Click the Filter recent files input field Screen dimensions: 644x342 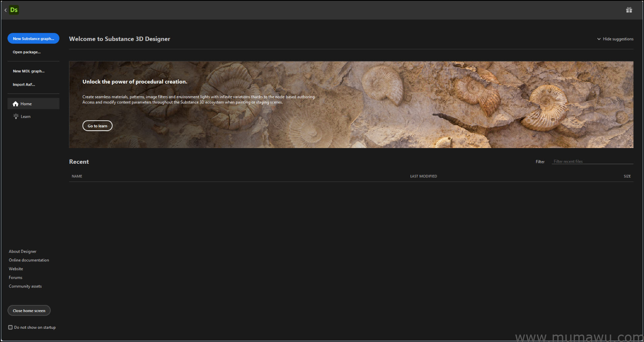(592, 162)
